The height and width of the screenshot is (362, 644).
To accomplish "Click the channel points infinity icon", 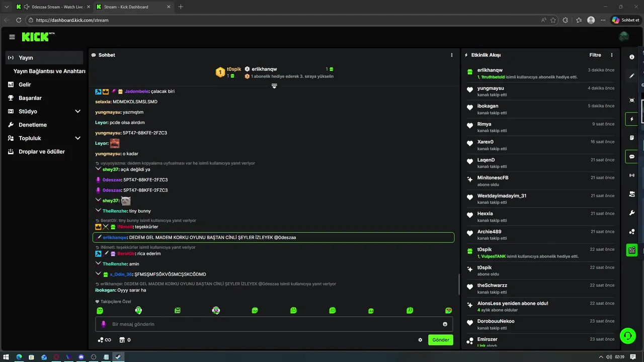I will pyautogui.click(x=104, y=340).
